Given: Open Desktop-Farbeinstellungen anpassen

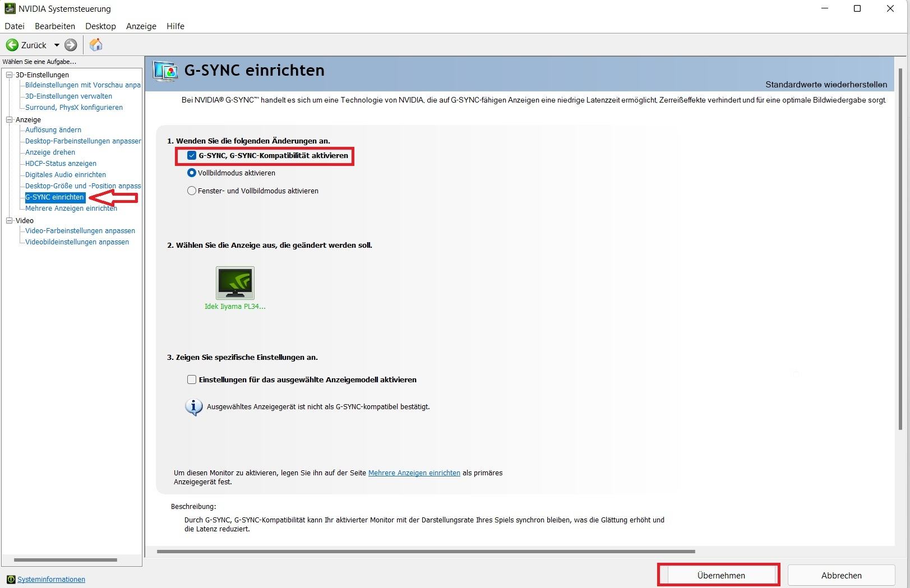Looking at the screenshot, I should pos(83,141).
